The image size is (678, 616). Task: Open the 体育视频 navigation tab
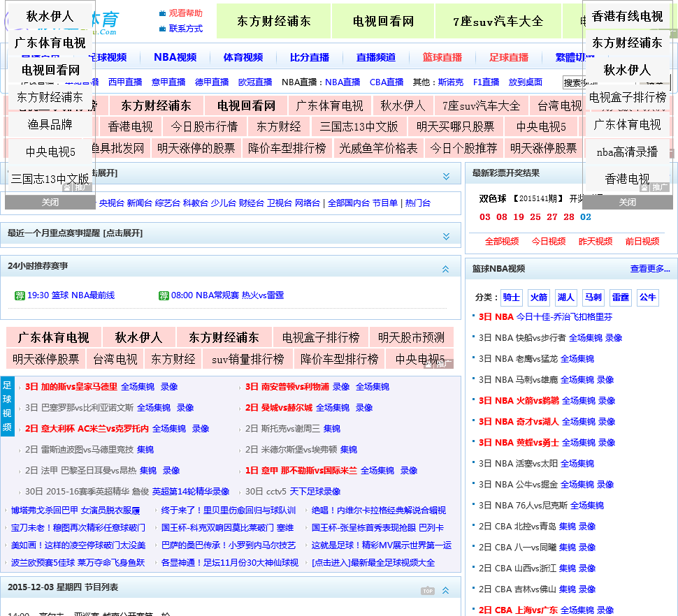point(243,57)
